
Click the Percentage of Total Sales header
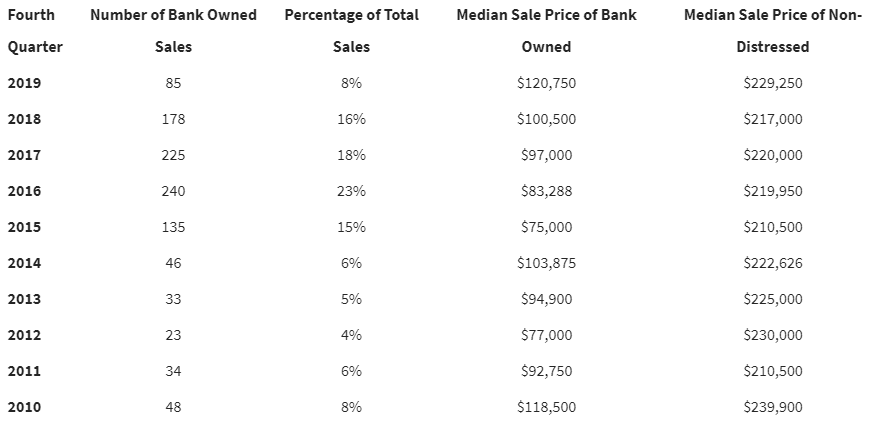click(352, 31)
